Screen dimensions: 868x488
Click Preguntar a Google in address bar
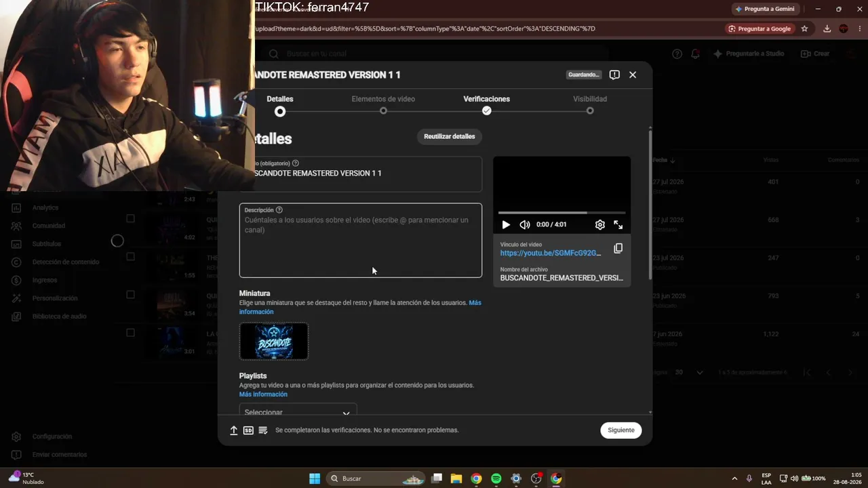[x=759, y=28]
